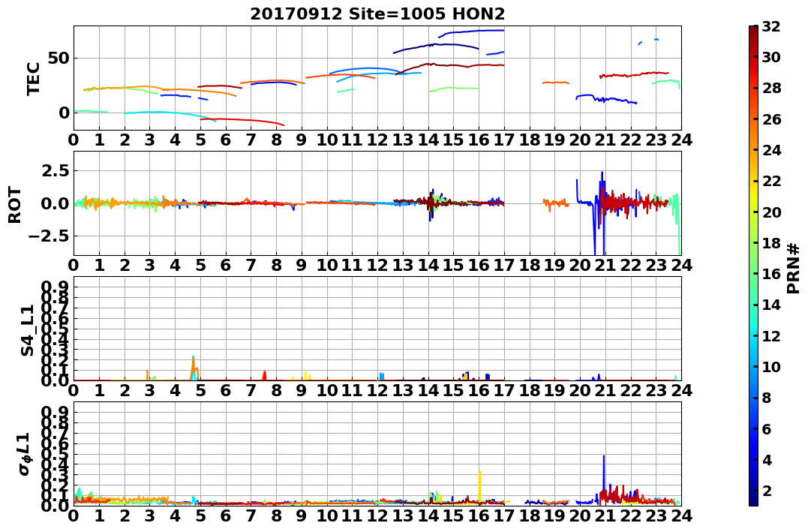Click the 'TEC' y-axis label

[34, 78]
